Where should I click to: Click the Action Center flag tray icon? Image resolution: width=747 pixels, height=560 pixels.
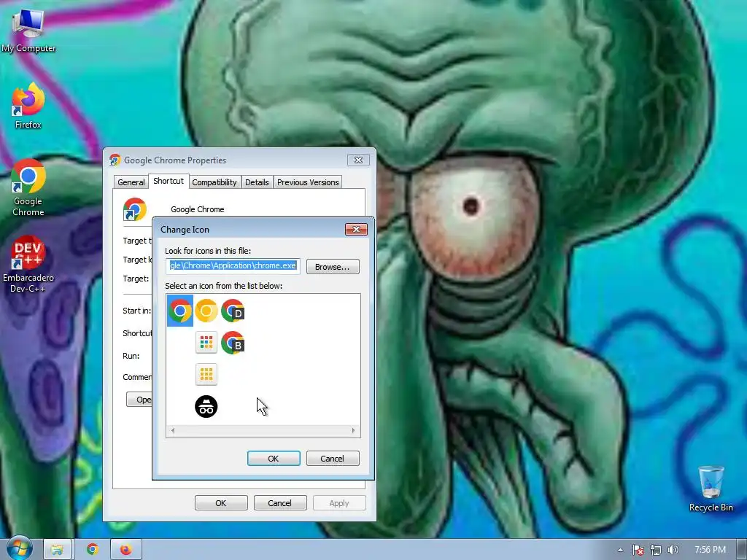[x=638, y=550]
